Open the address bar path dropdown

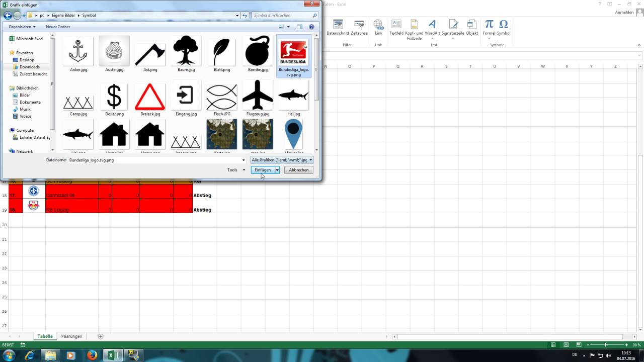point(237,16)
